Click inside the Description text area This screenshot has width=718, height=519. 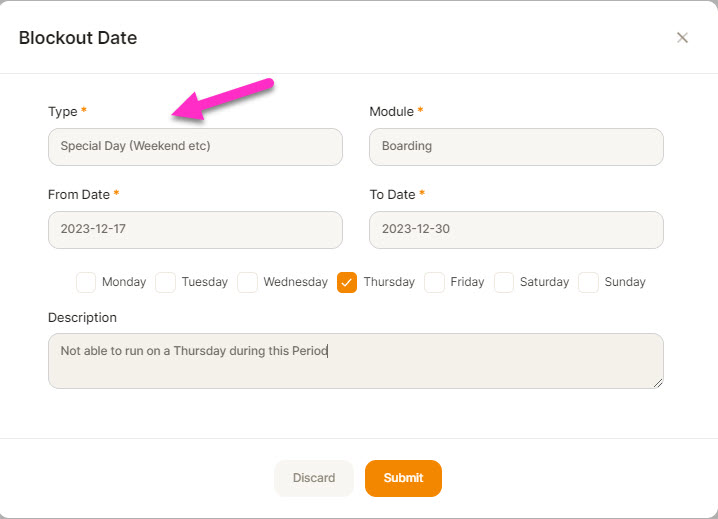[x=356, y=361]
